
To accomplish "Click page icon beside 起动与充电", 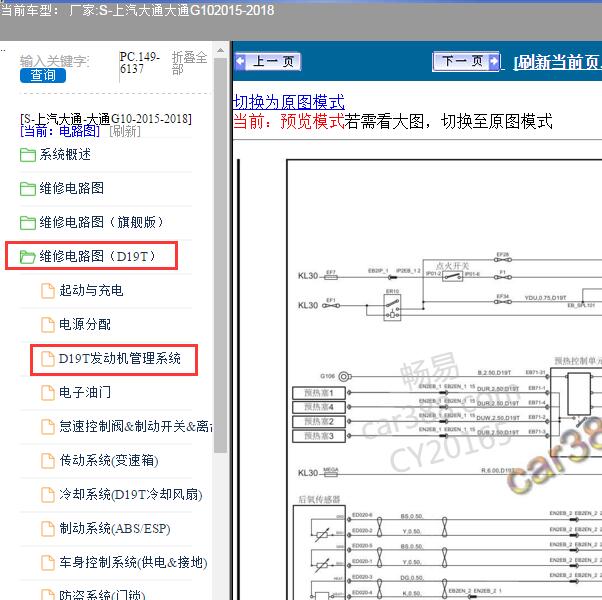I will [48, 291].
